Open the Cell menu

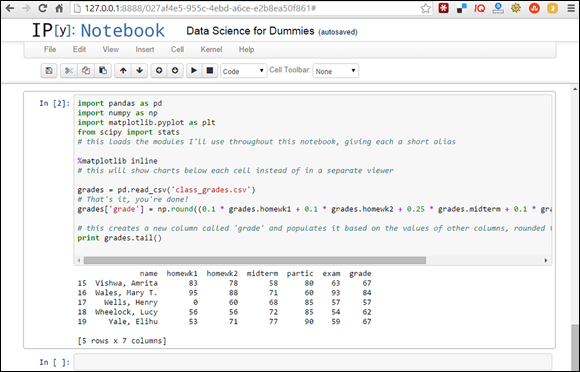click(x=177, y=50)
